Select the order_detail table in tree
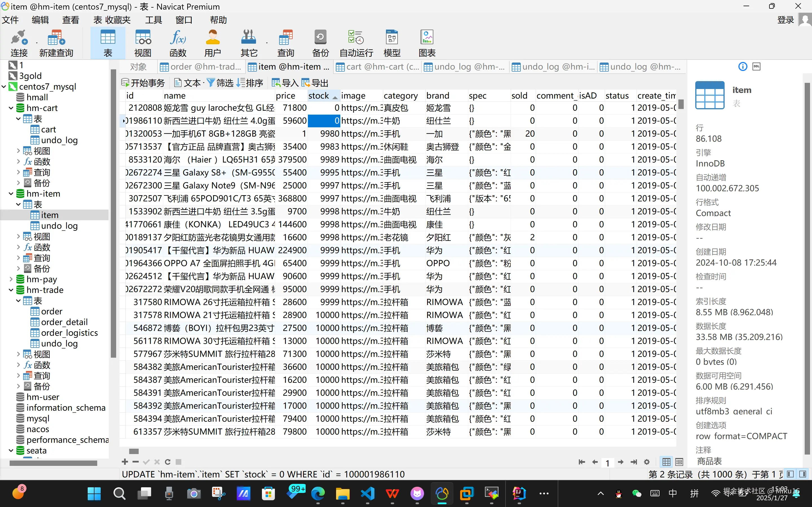Viewport: 812px width, 507px height. 64,322
